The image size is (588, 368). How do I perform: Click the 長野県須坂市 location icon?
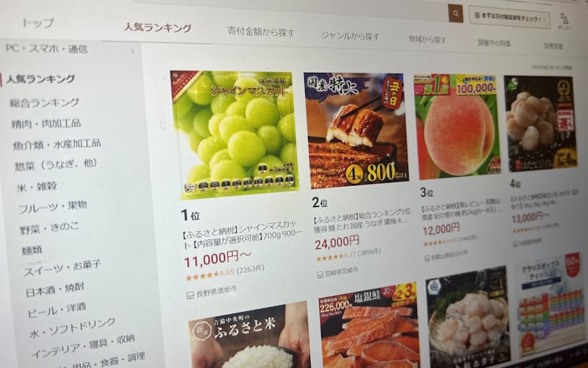point(190,295)
